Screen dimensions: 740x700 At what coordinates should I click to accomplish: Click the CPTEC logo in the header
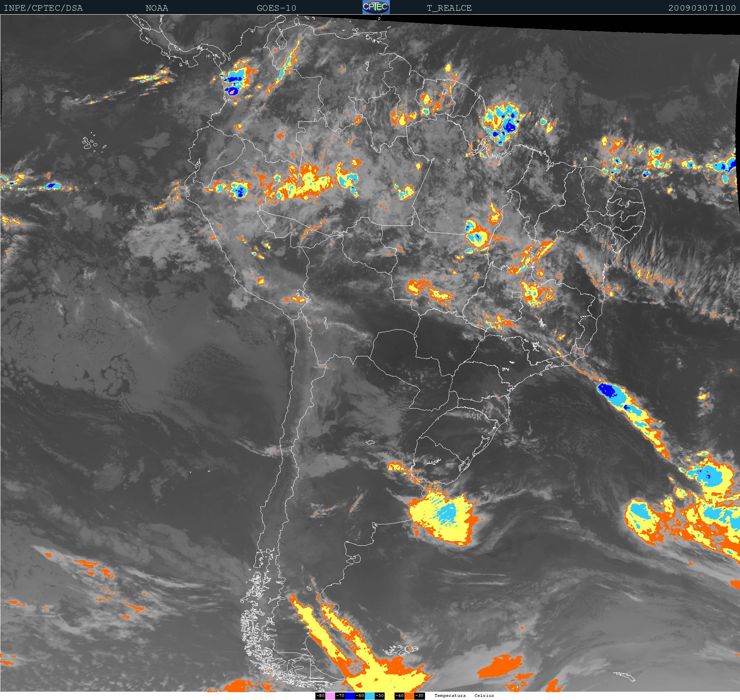pos(376,7)
